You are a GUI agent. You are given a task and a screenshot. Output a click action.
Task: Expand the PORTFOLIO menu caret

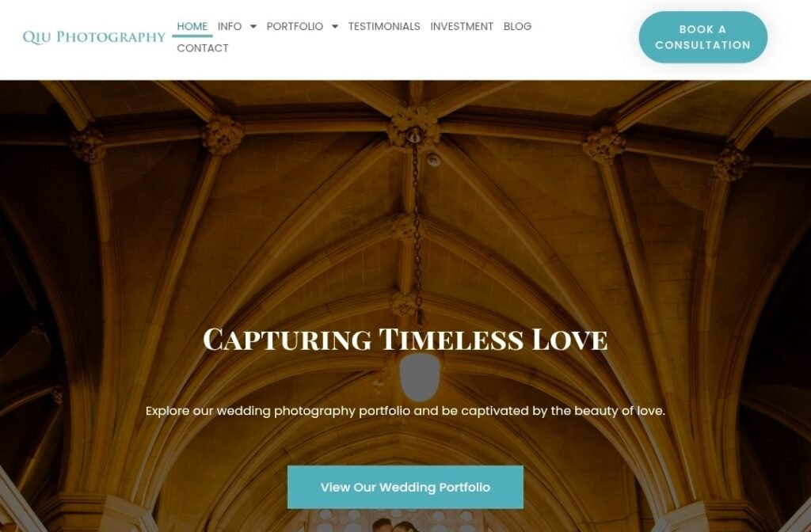click(x=335, y=26)
